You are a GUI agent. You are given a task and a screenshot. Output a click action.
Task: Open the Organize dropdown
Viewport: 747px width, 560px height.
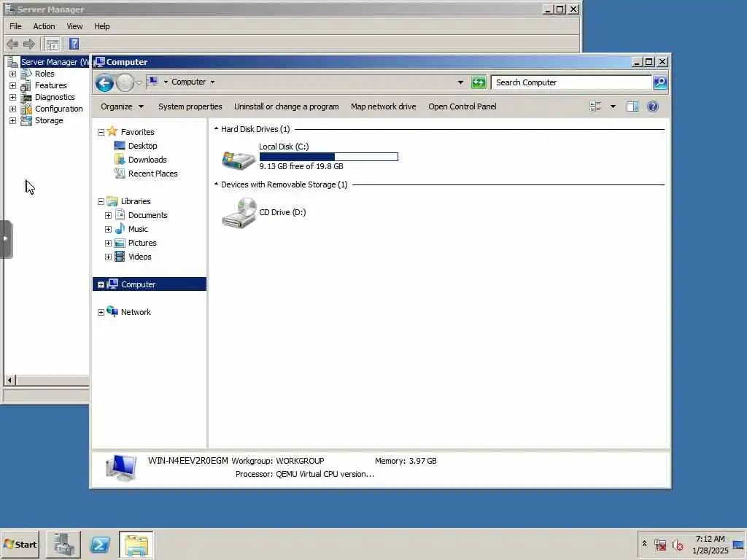[x=122, y=106]
